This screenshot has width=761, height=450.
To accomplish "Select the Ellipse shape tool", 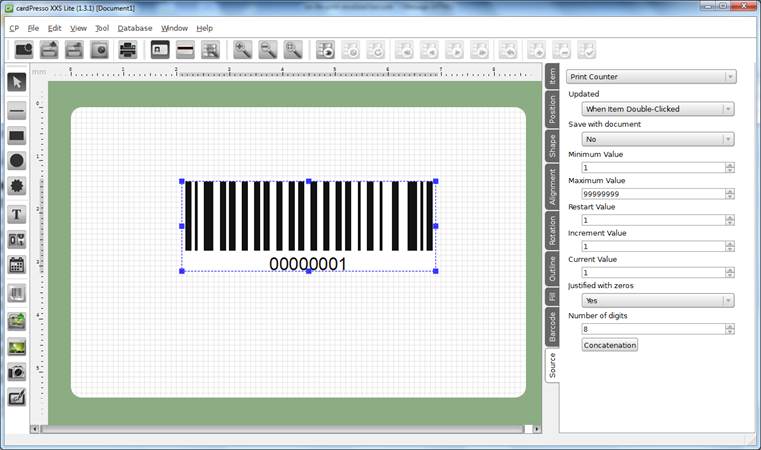I will (x=17, y=161).
